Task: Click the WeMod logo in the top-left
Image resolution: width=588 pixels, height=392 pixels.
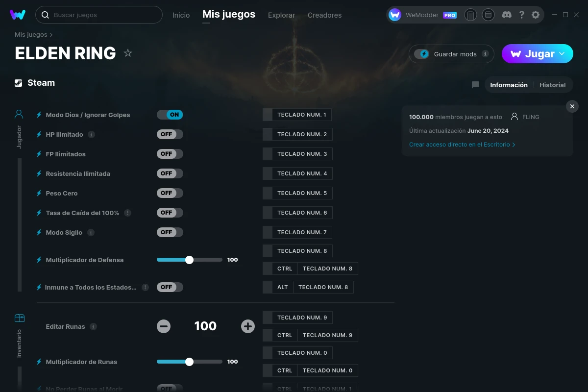Action: pyautogui.click(x=18, y=15)
